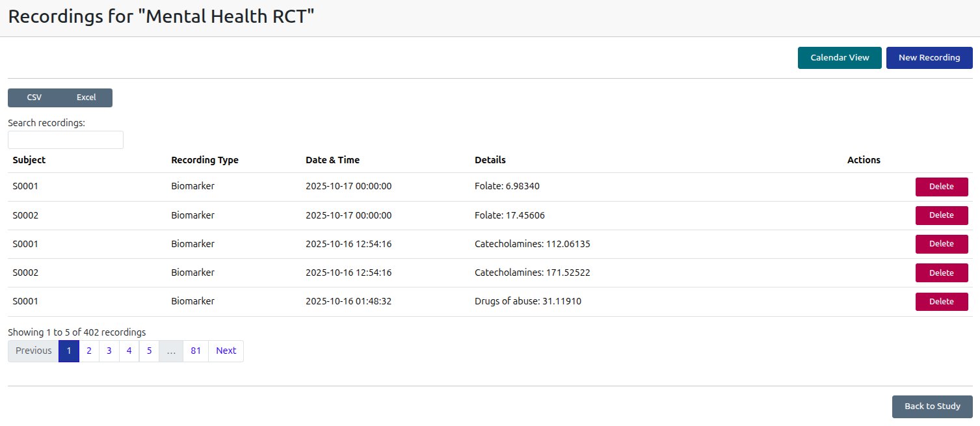This screenshot has width=980, height=426.
Task: Focus the Search recordings input field
Action: pos(66,140)
